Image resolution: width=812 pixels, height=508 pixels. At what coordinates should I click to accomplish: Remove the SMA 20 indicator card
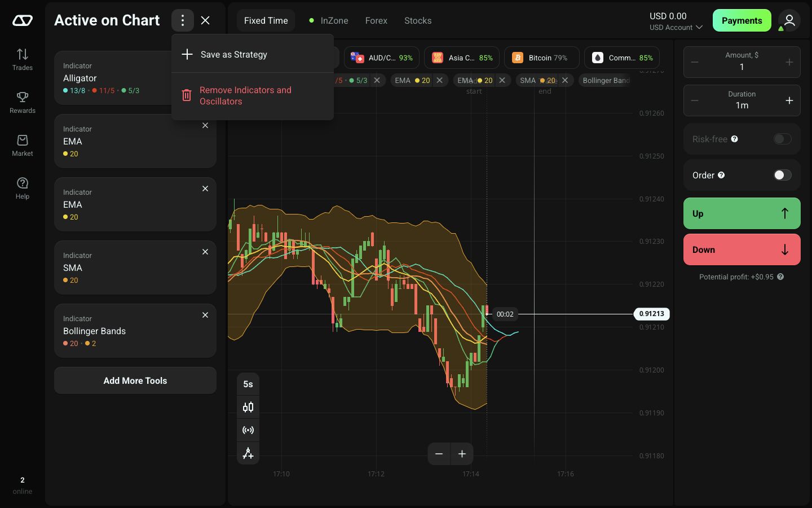(205, 252)
